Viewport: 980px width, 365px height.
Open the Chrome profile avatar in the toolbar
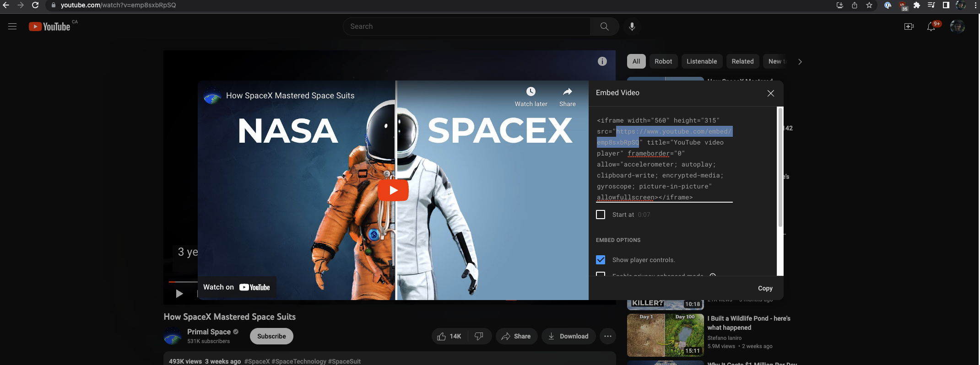coord(961,5)
